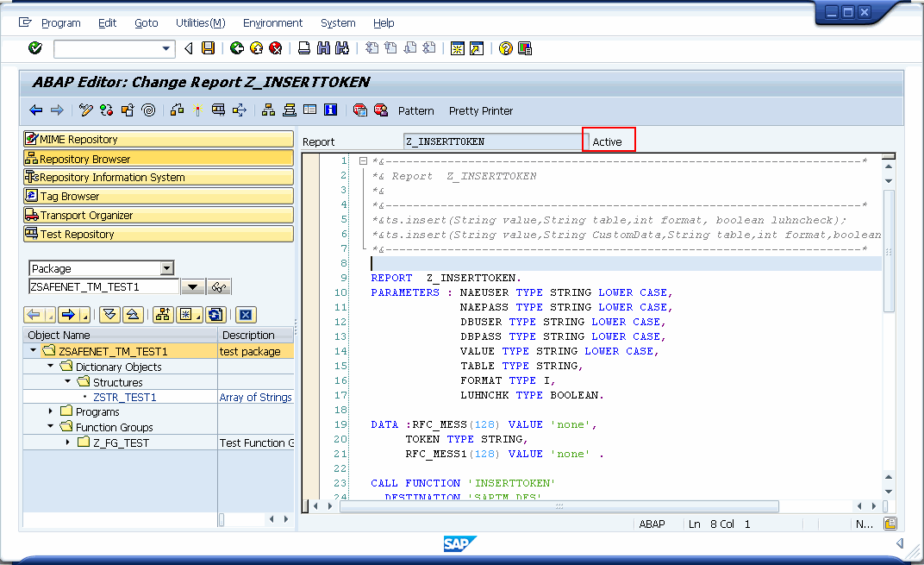
Task: Open the Goto menu
Action: click(x=147, y=23)
